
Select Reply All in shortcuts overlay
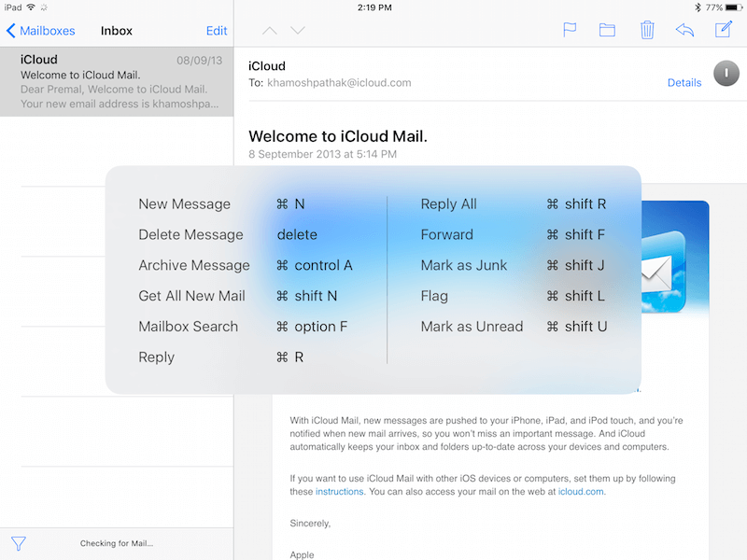tap(448, 204)
